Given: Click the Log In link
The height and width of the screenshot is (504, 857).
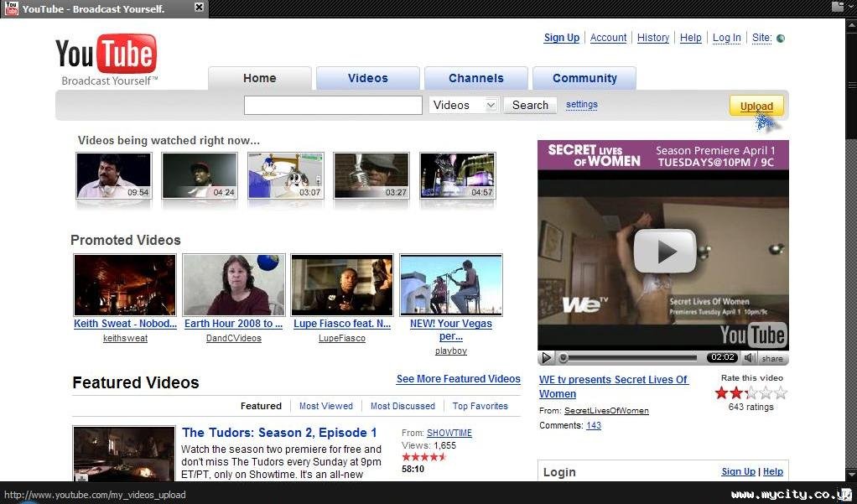Looking at the screenshot, I should tap(727, 38).
